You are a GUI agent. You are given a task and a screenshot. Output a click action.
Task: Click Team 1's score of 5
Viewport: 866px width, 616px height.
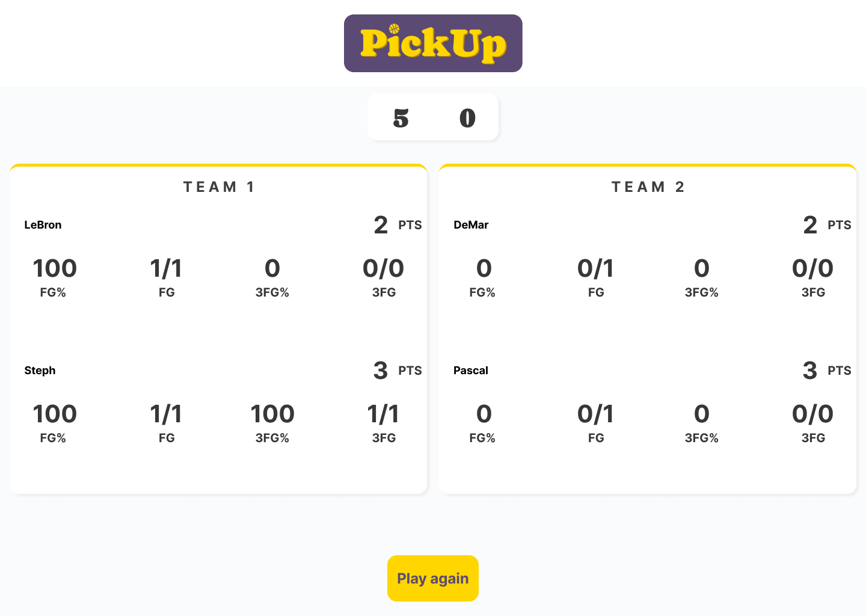coord(401,117)
